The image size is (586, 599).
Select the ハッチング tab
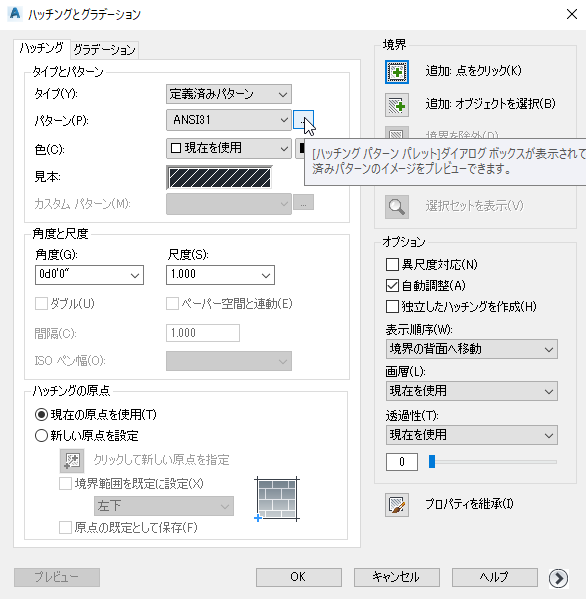42,49
